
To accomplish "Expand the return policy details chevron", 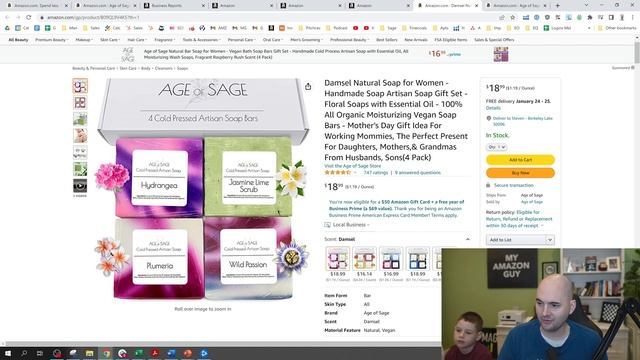I will pyautogui.click(x=542, y=226).
